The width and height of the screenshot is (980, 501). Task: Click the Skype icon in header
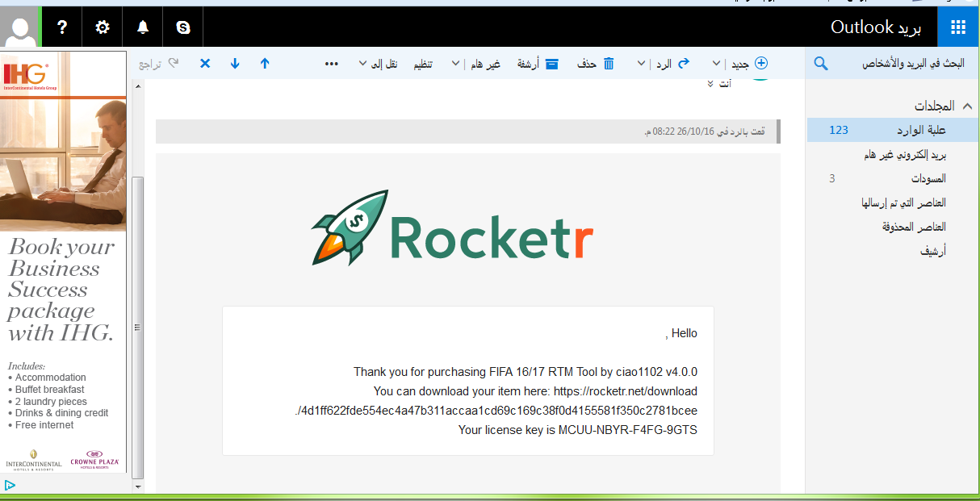coord(183,27)
